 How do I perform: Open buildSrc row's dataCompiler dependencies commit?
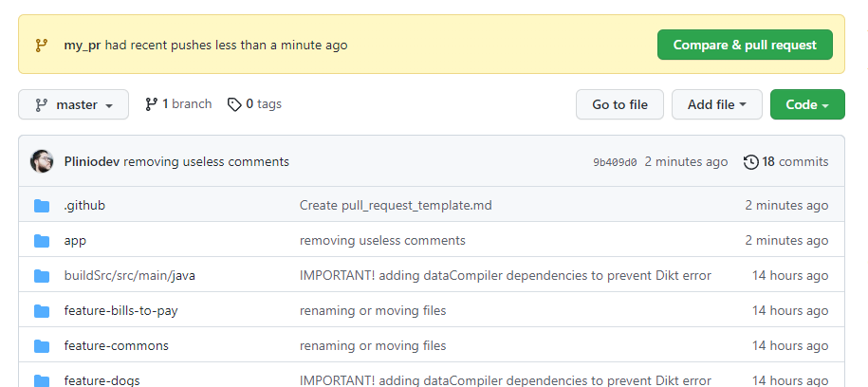[506, 275]
